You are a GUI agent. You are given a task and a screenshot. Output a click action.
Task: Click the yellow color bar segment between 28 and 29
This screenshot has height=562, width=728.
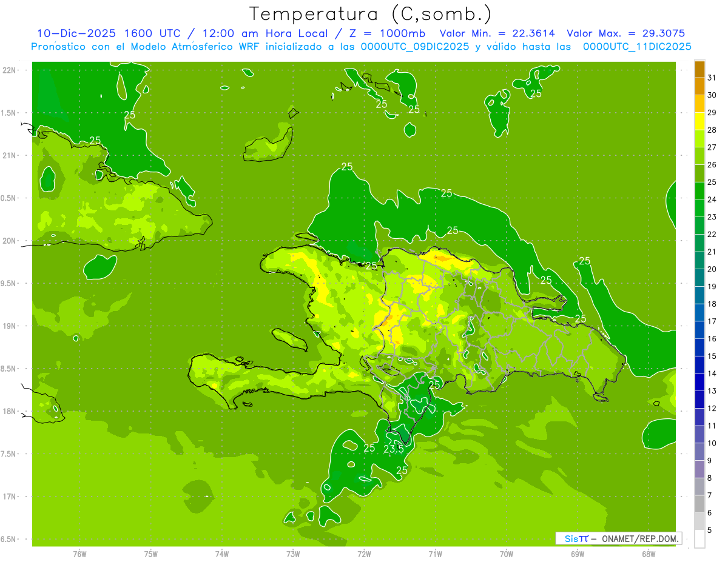coord(699,121)
